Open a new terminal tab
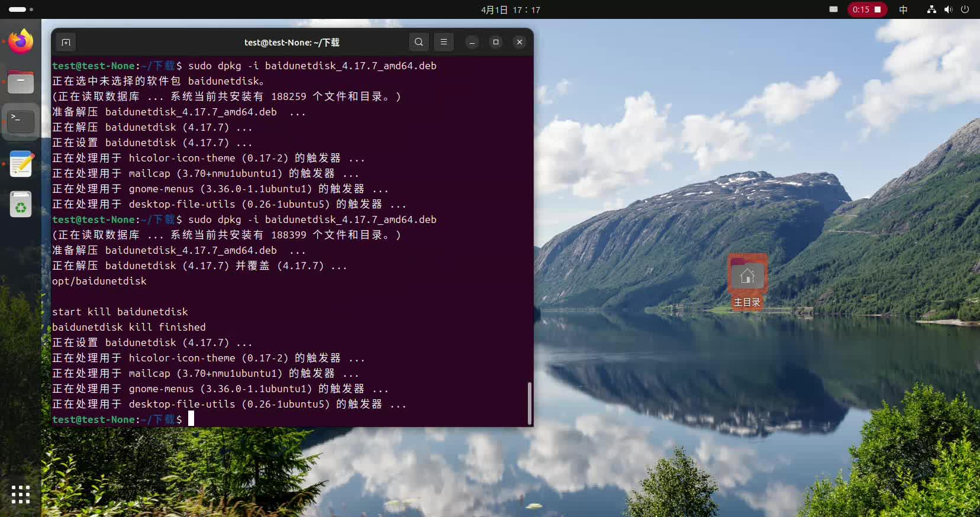The width and height of the screenshot is (980, 517). (x=66, y=42)
